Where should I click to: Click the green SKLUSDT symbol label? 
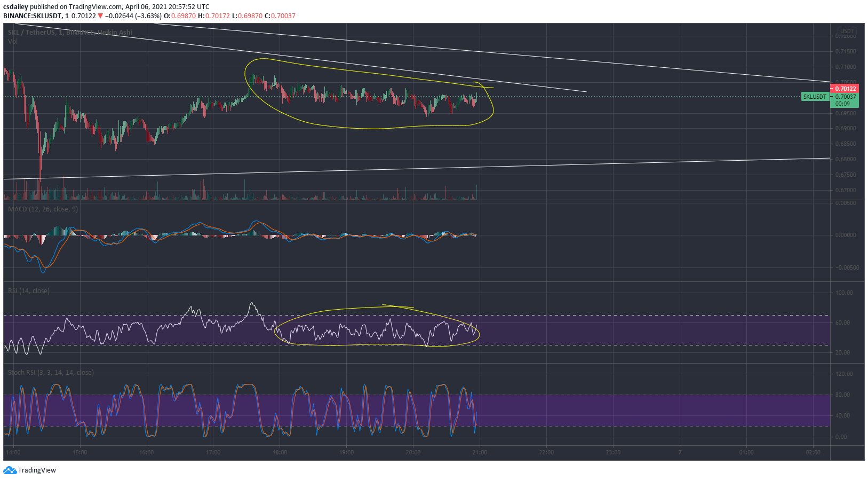pos(815,97)
